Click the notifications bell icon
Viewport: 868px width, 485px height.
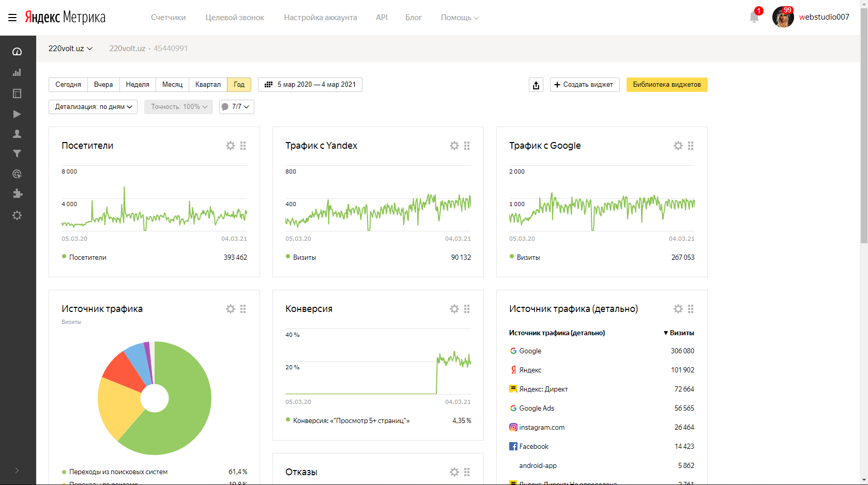pyautogui.click(x=754, y=17)
